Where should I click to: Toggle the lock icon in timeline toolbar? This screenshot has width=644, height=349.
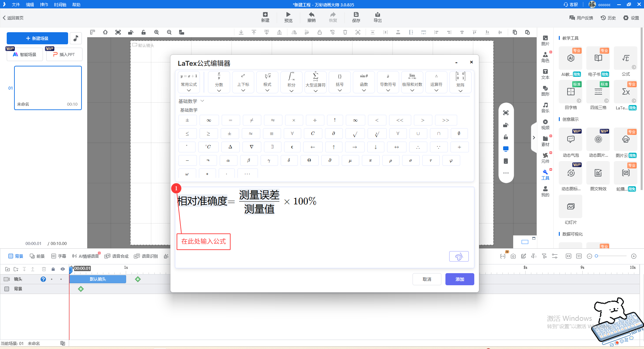point(53,269)
